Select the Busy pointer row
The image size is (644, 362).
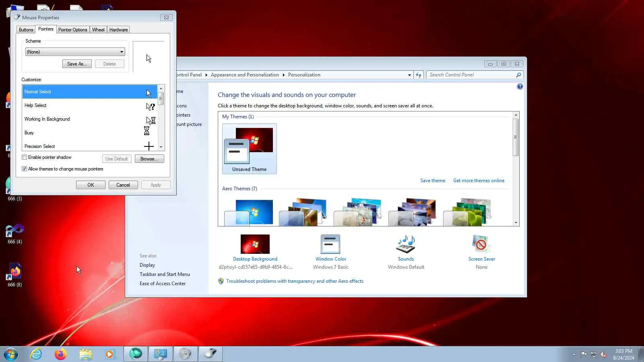click(90, 133)
